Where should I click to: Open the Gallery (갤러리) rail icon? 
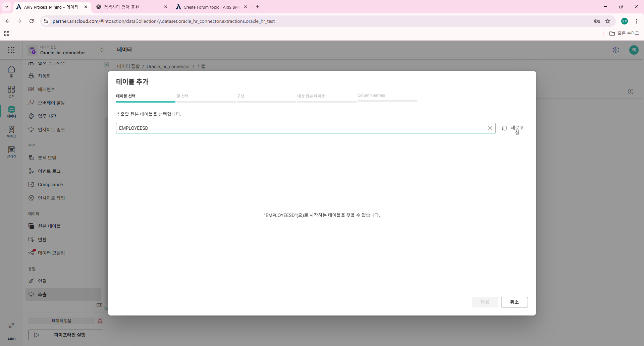(x=11, y=152)
